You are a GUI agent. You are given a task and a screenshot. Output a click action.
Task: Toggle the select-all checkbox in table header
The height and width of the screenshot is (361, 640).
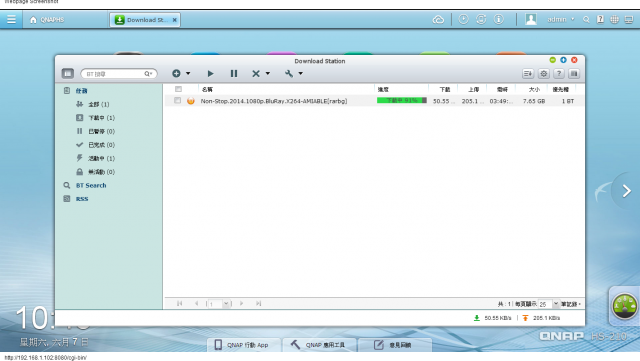click(x=178, y=89)
